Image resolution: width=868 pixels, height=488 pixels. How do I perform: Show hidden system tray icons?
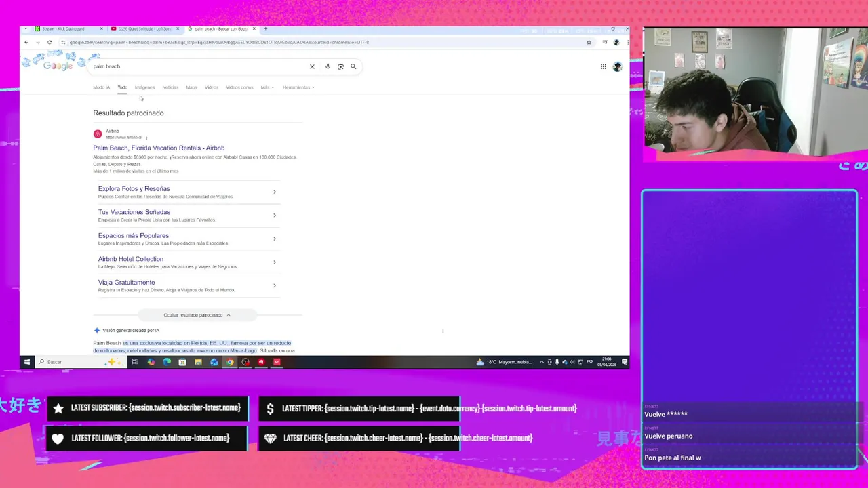541,362
